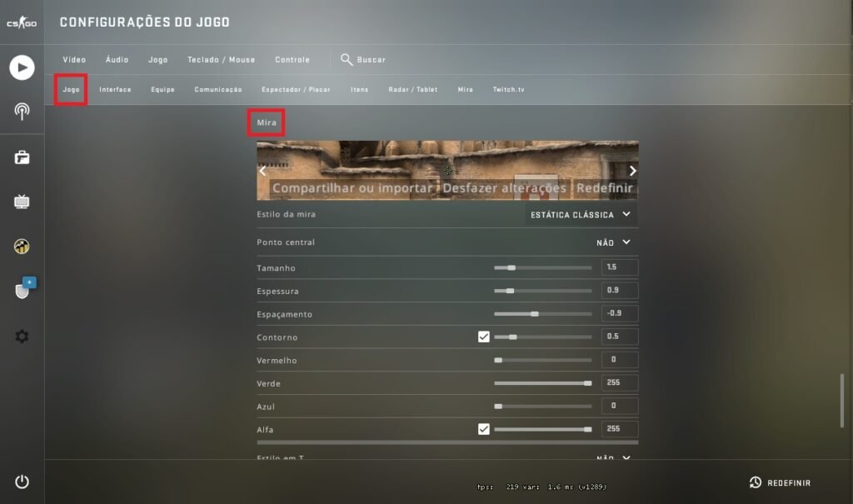Open the Watch TV icon
The height and width of the screenshot is (504, 853).
22,202
